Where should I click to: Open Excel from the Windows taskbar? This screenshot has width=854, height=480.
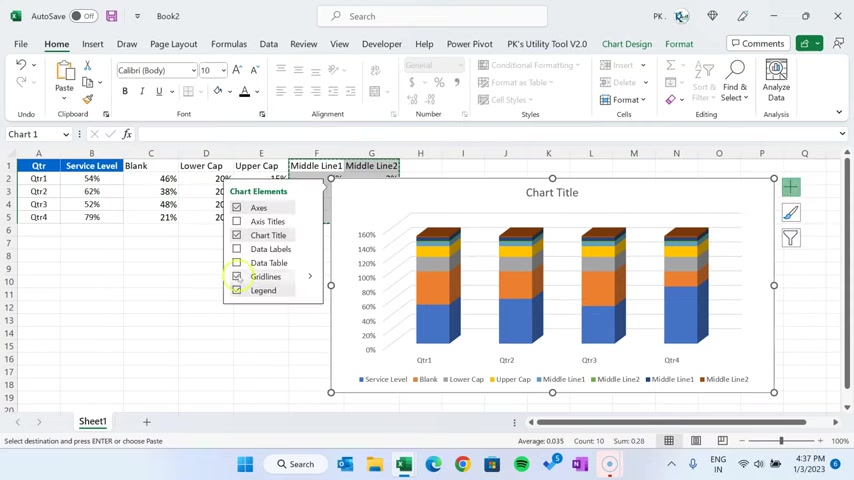pyautogui.click(x=404, y=464)
